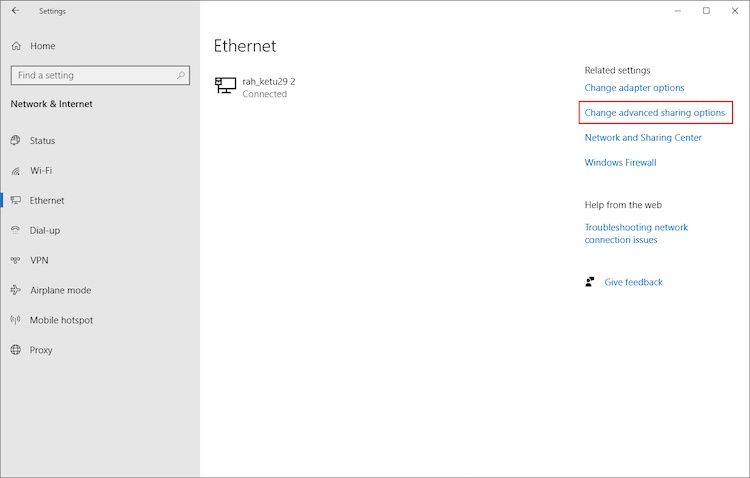Click the Give feedback icon

click(x=591, y=282)
